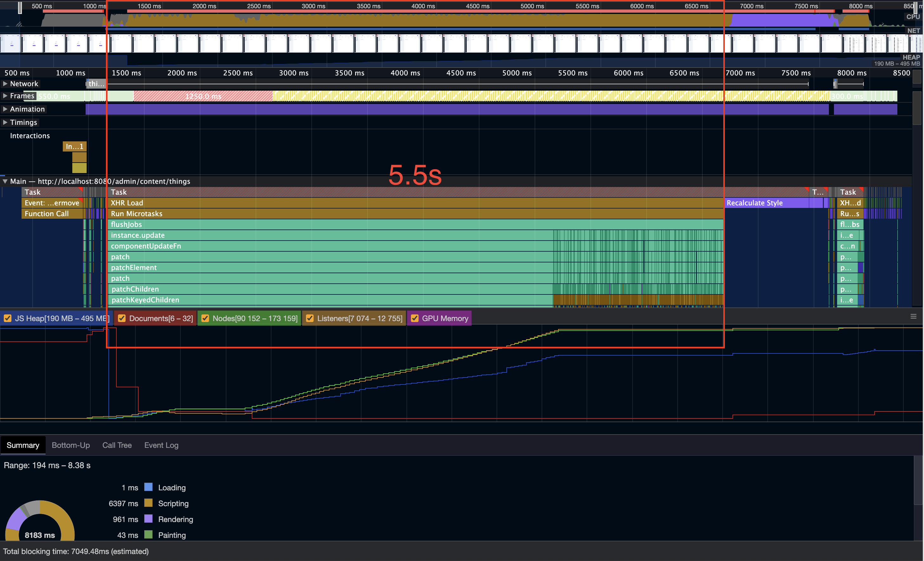
Task: Expand the Animation track
Action: (x=6, y=109)
